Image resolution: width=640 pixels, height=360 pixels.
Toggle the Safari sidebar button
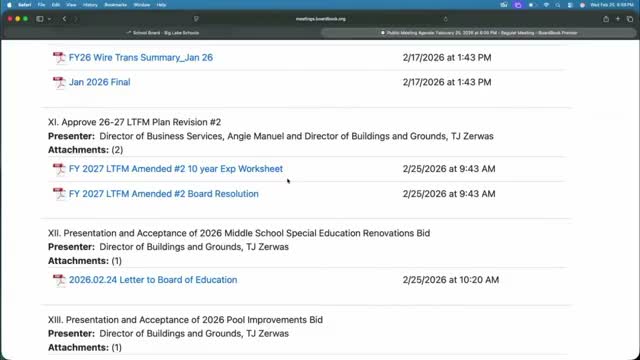point(40,19)
